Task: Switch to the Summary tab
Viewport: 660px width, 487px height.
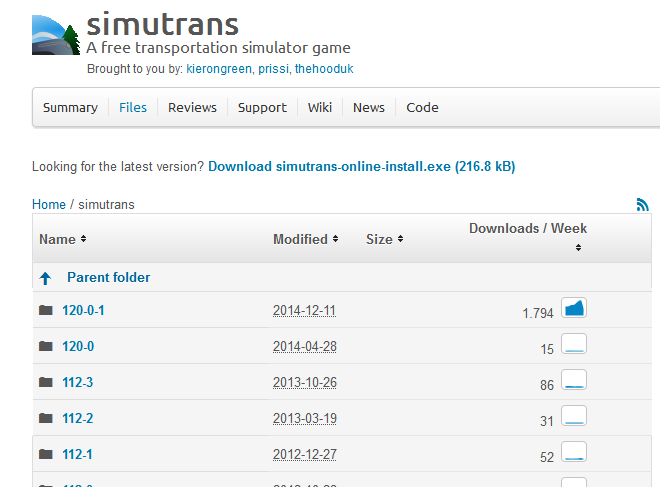Action: (70, 108)
